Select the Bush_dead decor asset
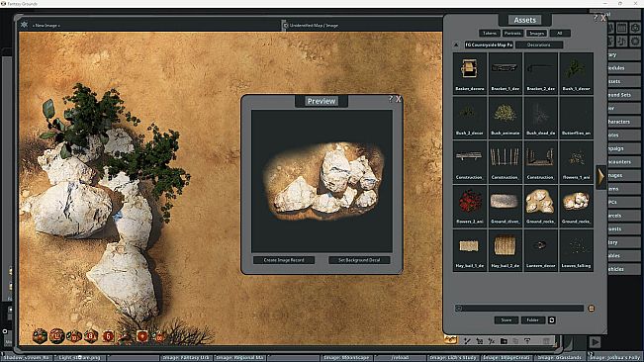 [x=540, y=117]
